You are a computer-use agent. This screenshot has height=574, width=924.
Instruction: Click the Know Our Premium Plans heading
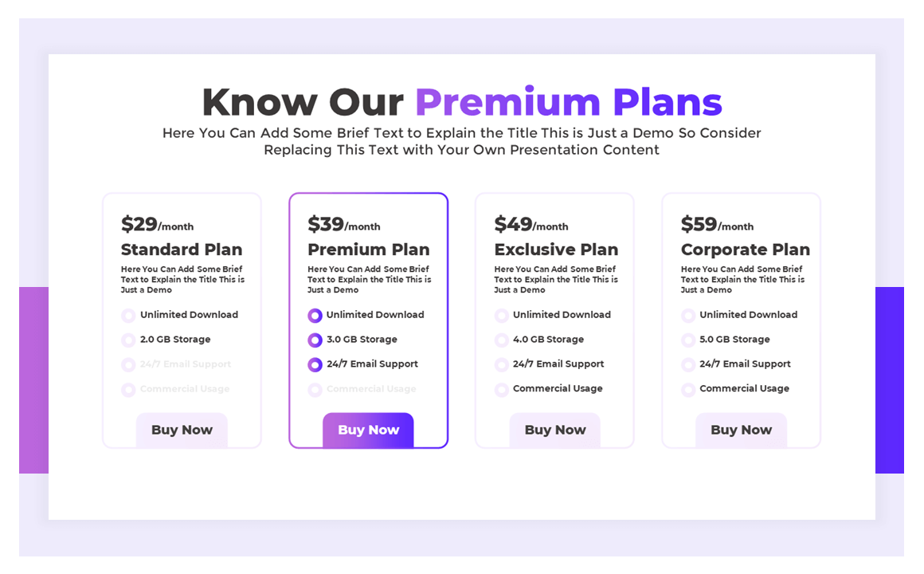coord(462,102)
